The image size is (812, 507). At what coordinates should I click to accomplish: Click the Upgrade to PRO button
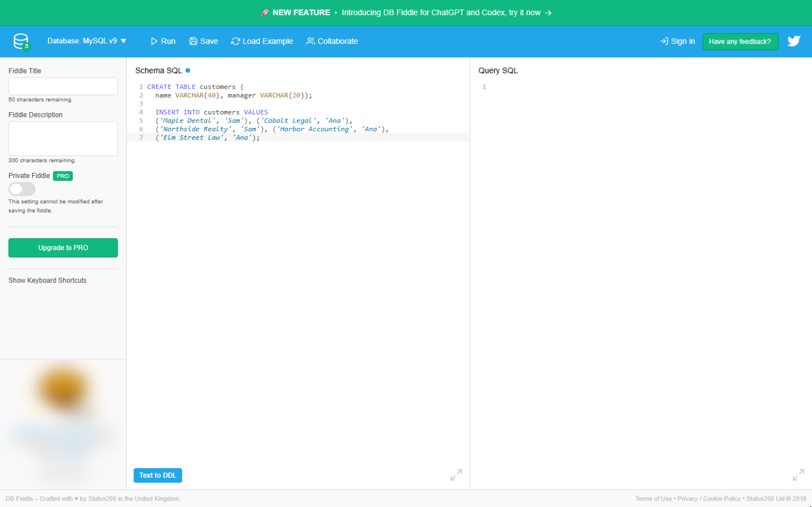click(x=63, y=248)
